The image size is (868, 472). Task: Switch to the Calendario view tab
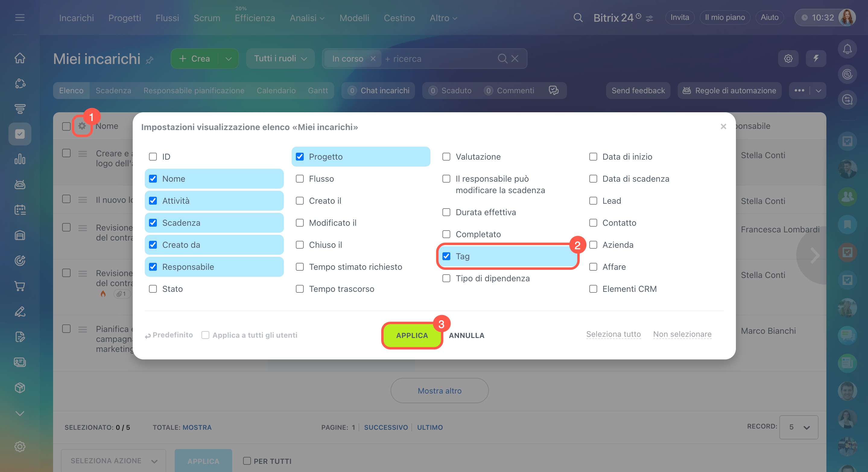coord(276,91)
